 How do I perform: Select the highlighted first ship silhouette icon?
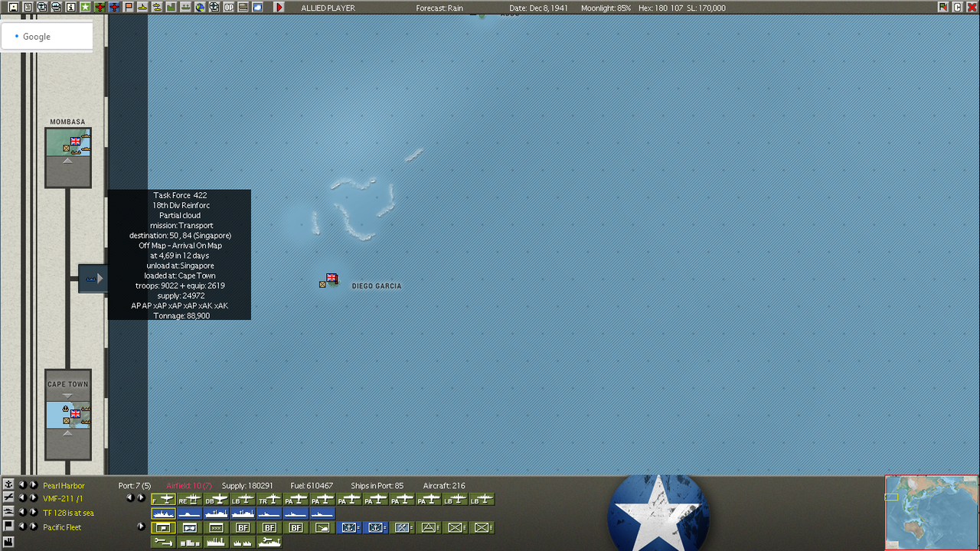[163, 513]
